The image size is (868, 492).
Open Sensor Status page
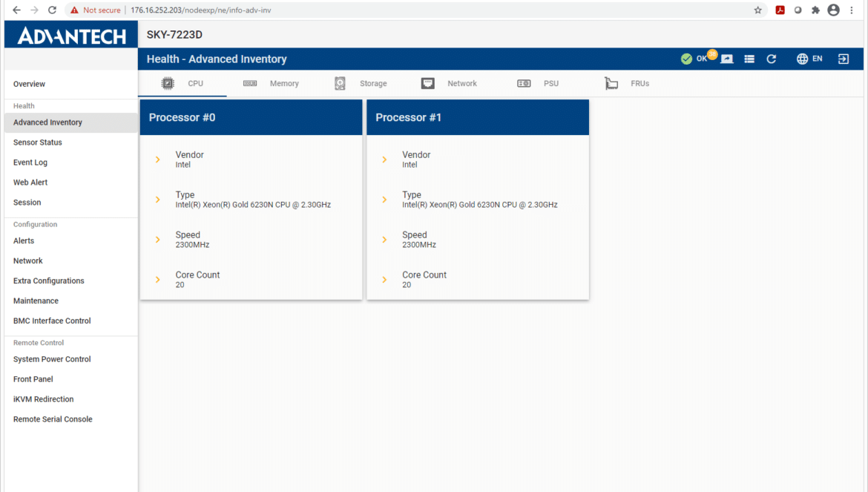tap(71, 142)
